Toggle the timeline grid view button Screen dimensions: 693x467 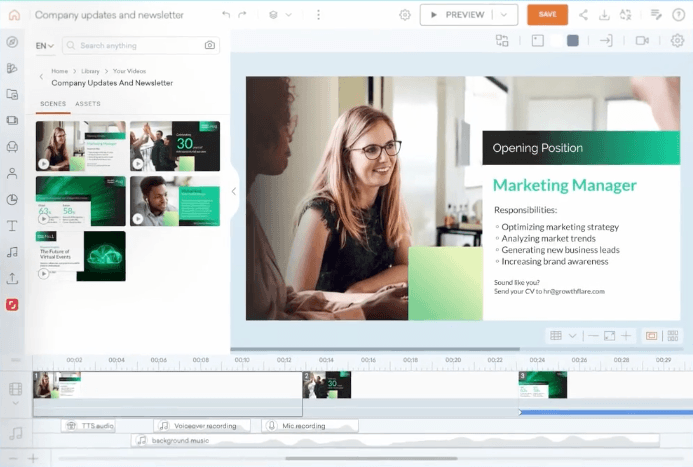[x=557, y=336]
